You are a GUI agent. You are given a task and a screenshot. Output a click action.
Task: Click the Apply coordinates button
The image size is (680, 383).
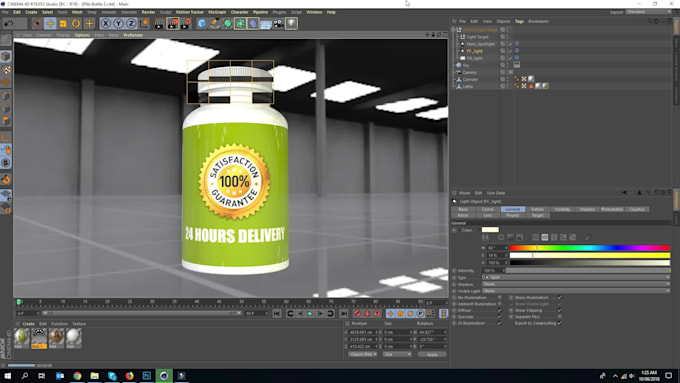point(432,355)
